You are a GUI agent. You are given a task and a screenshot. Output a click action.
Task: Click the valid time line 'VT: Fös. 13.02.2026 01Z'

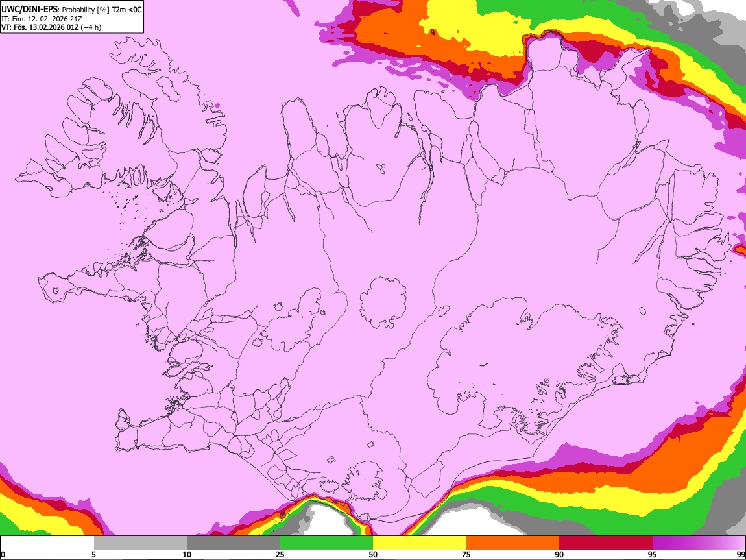tap(40, 27)
